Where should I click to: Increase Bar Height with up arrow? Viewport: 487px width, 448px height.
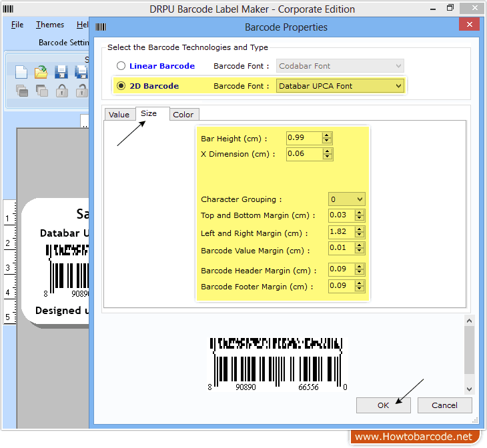(327, 135)
